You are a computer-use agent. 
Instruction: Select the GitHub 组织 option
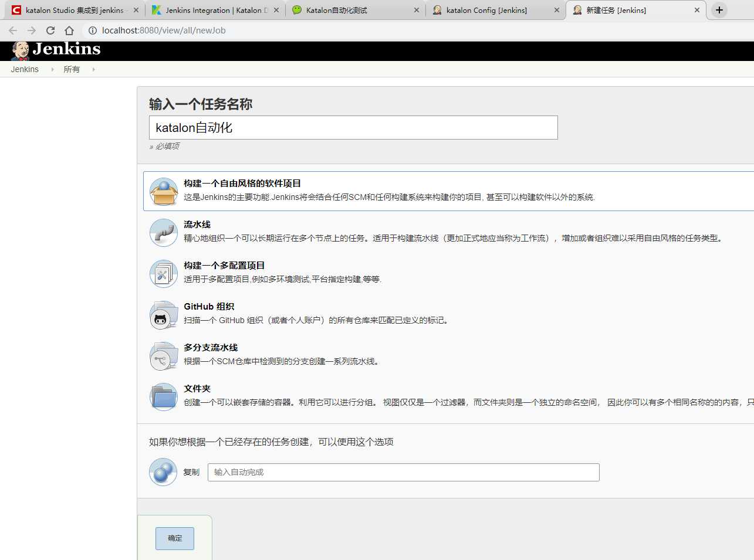(209, 307)
